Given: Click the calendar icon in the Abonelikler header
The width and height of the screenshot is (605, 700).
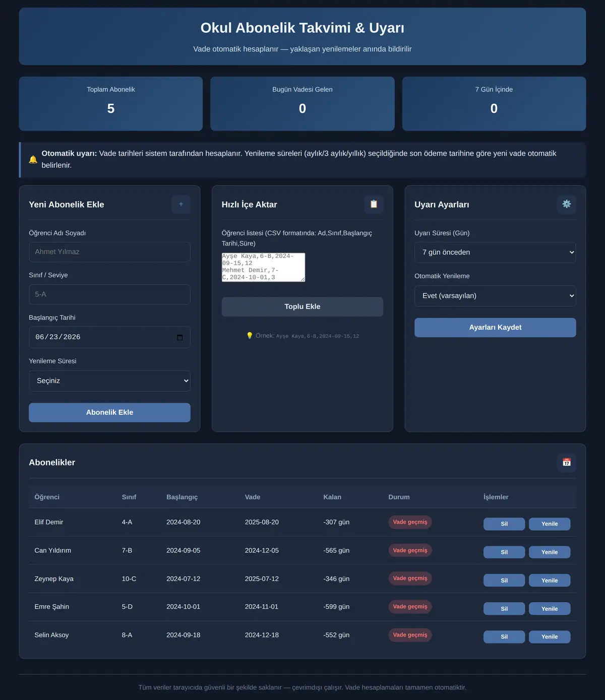Looking at the screenshot, I should [567, 462].
